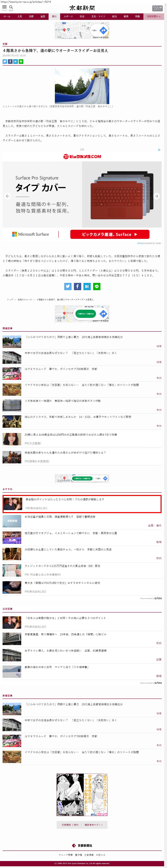Switch to the 滋賀 navigation tab

coord(43,16)
